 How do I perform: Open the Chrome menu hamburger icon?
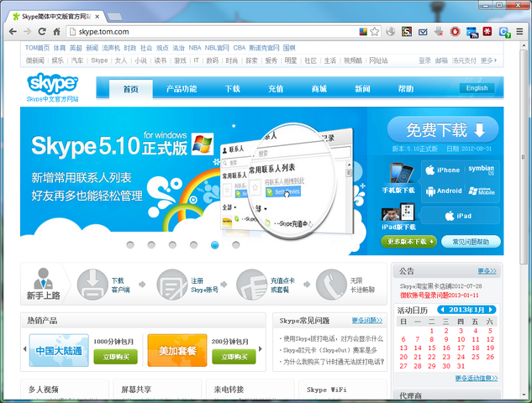519,32
